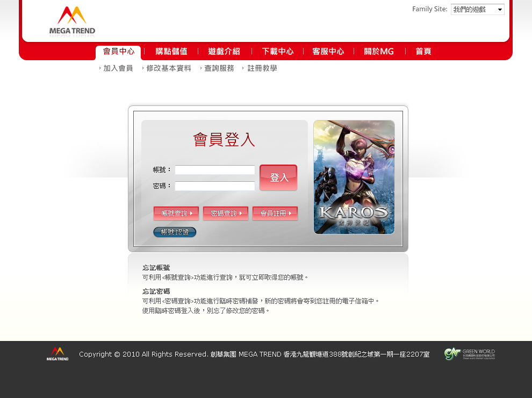532x398 pixels.
Task: Click the Mega Trend logo in header
Action: tap(72, 21)
